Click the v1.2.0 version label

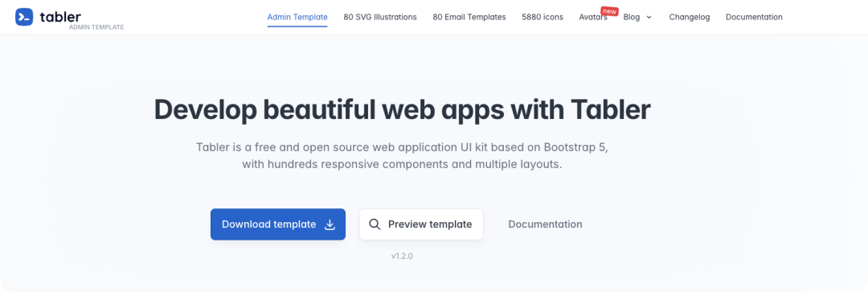pos(403,256)
